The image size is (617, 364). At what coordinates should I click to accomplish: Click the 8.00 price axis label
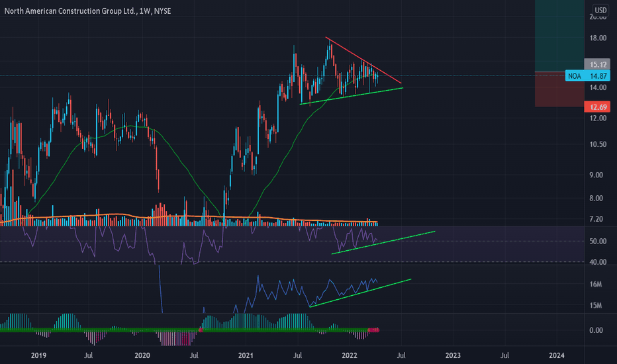point(596,199)
